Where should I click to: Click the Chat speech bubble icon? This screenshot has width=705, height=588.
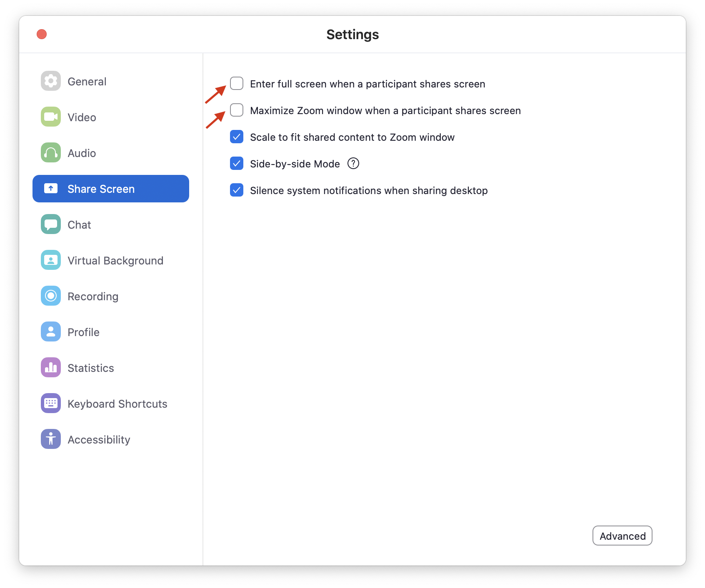pos(51,224)
